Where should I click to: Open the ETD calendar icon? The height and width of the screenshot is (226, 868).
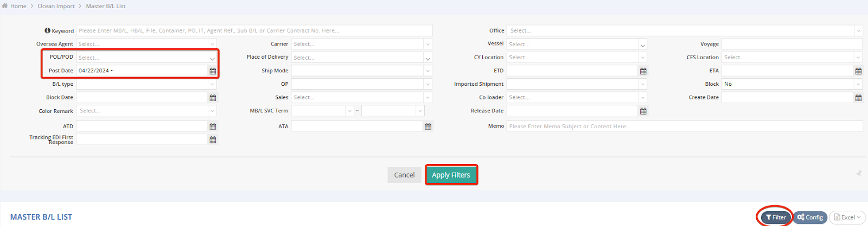[x=643, y=71]
